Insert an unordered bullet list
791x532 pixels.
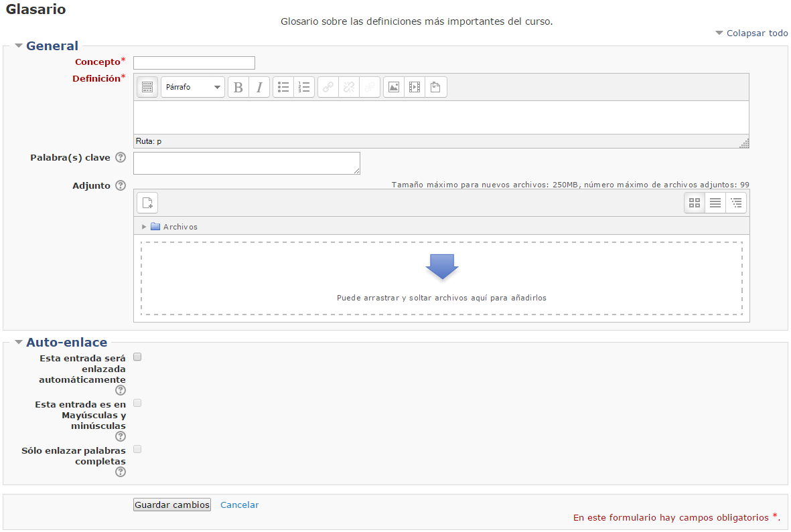point(283,87)
